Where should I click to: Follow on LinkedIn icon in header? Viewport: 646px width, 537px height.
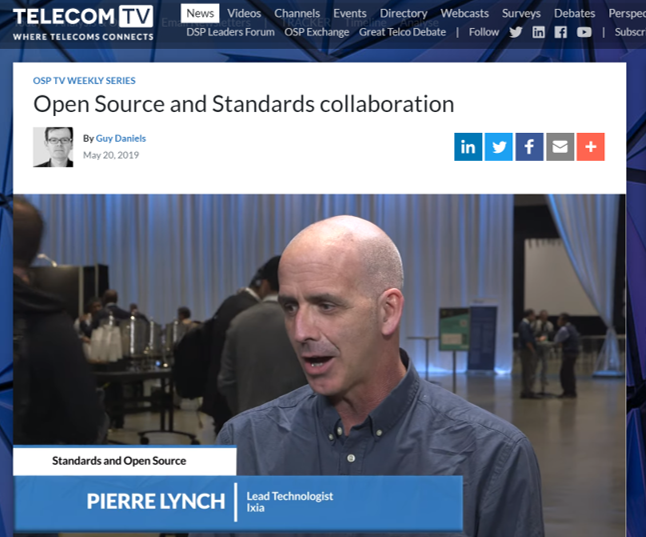tap(538, 32)
